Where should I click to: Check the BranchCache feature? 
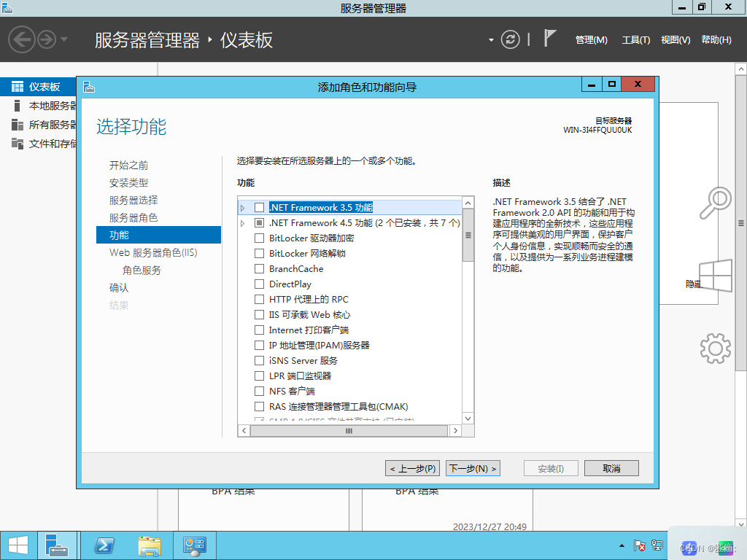tap(259, 268)
